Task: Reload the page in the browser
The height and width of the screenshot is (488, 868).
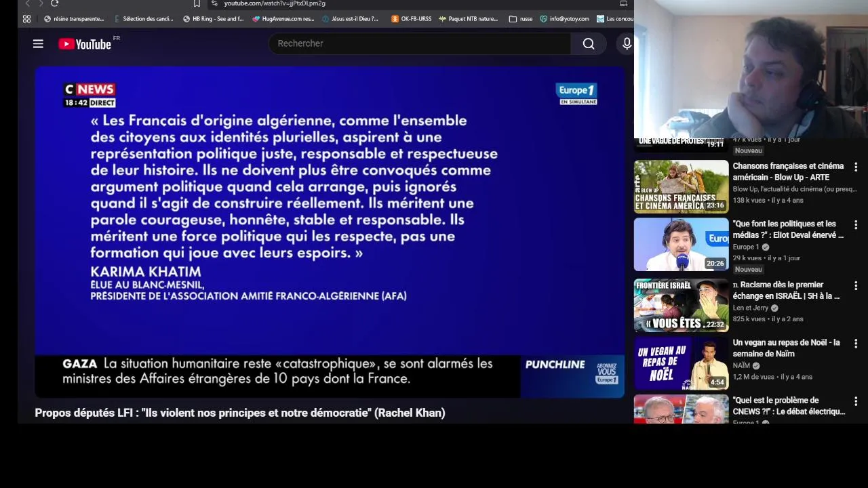Action: 55,3
